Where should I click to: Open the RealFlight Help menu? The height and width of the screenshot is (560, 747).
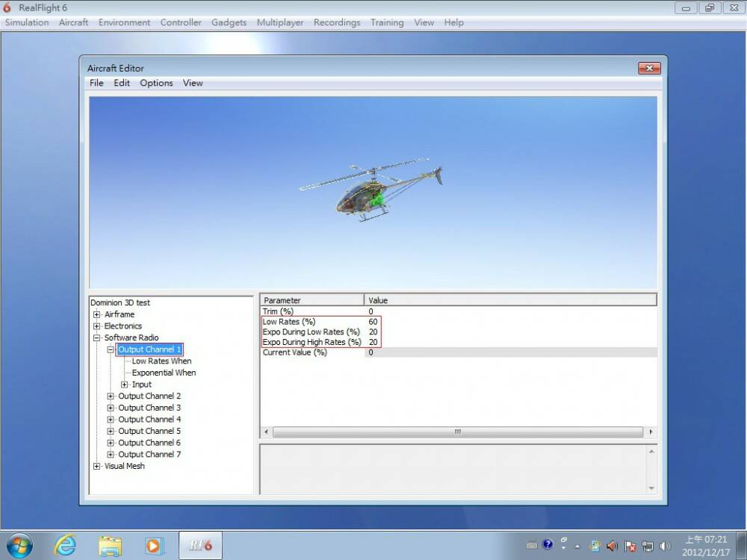pos(453,22)
